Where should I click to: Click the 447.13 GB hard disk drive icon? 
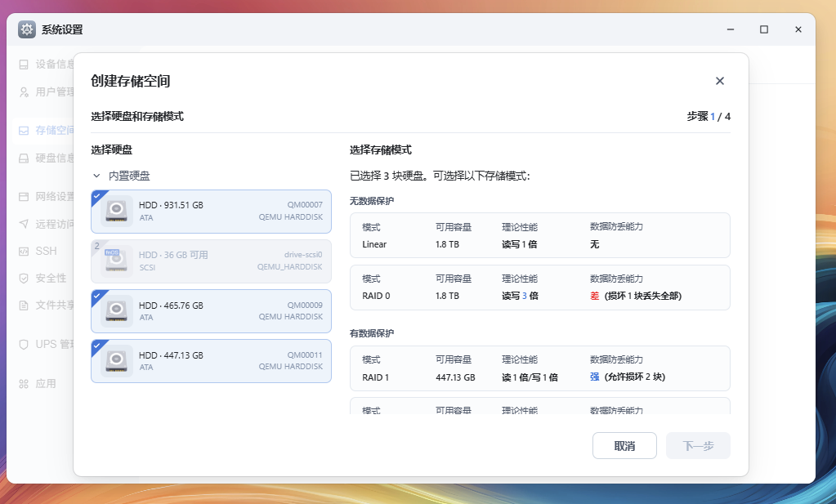tap(117, 361)
